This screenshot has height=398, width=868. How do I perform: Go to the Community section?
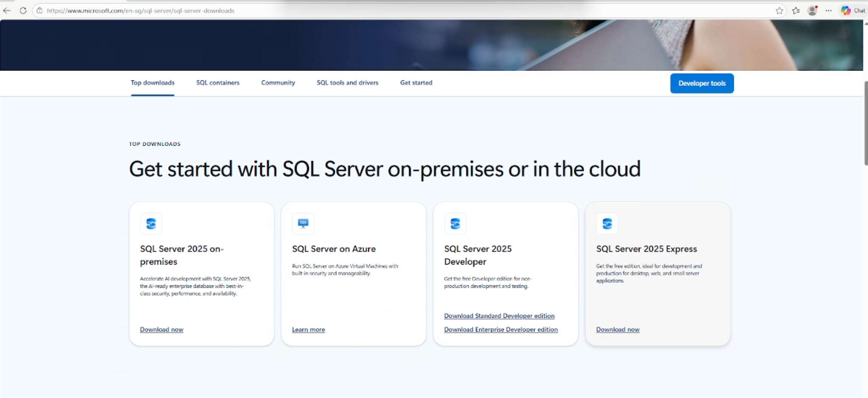[x=278, y=83]
